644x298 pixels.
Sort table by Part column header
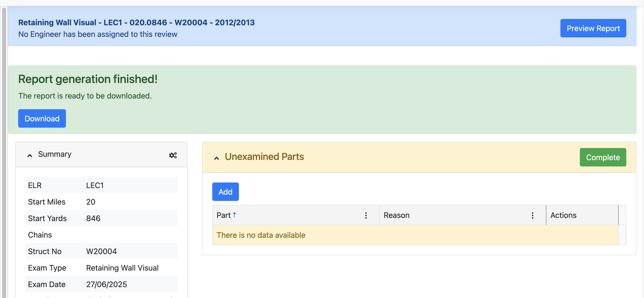pos(223,215)
